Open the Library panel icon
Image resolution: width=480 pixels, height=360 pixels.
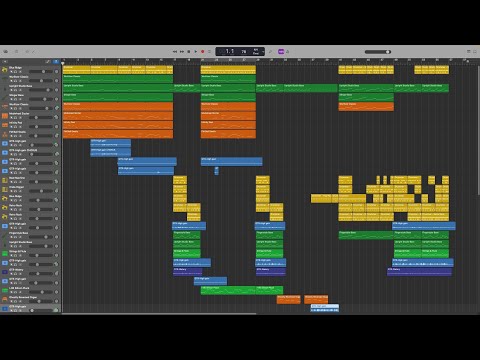6,52
